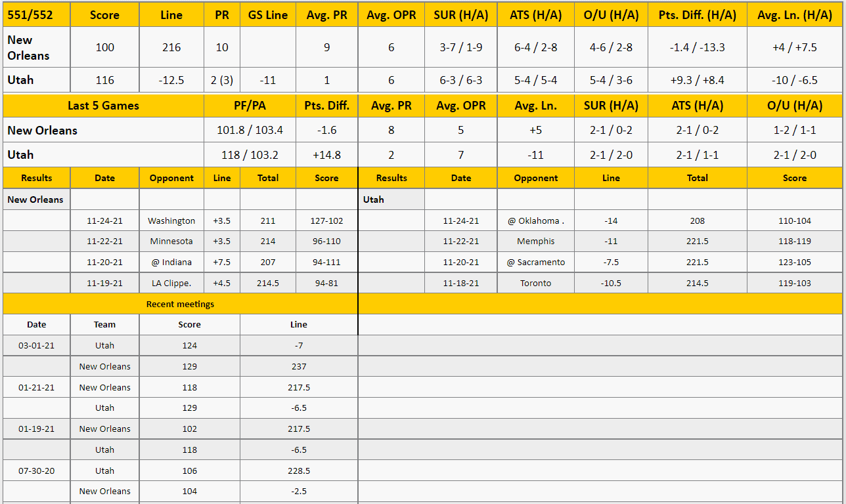Select the Pts. Diff. value +14.8
The width and height of the screenshot is (846, 504).
coord(327,155)
